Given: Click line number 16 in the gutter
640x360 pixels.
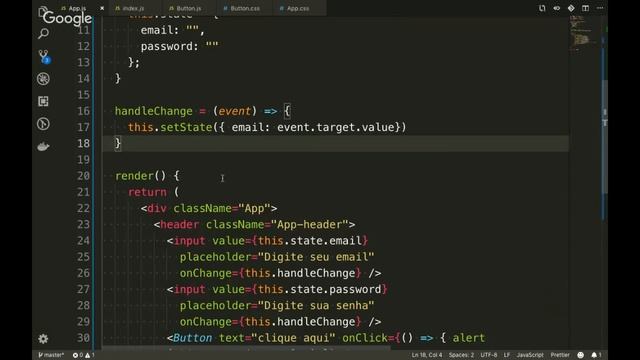Looking at the screenshot, I should (x=83, y=111).
